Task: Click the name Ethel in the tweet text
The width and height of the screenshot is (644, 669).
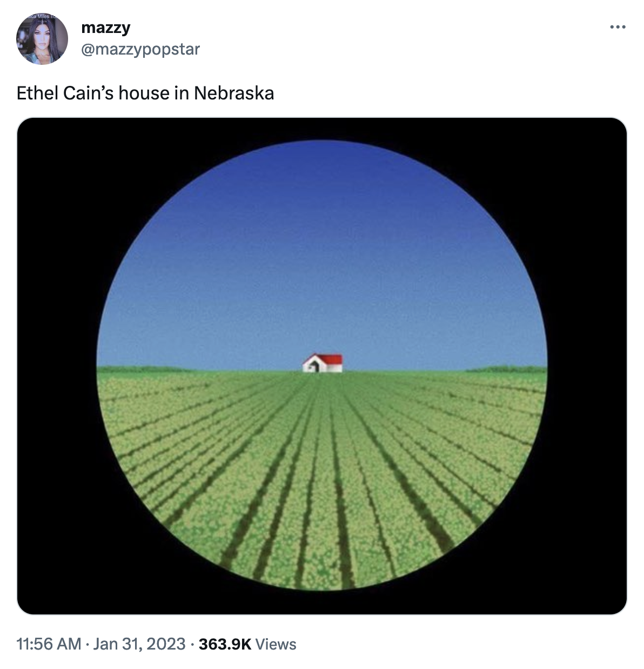Action: tap(38, 93)
